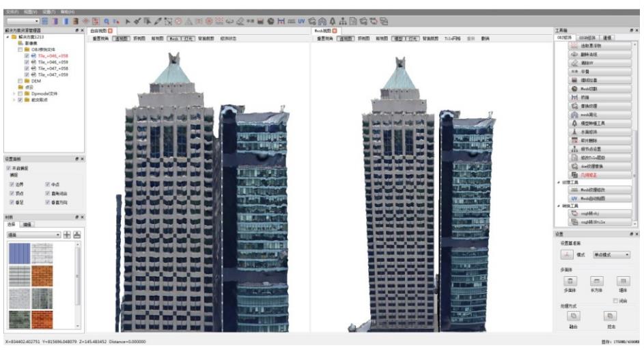Click reset view angle in left viewport

coord(100,39)
